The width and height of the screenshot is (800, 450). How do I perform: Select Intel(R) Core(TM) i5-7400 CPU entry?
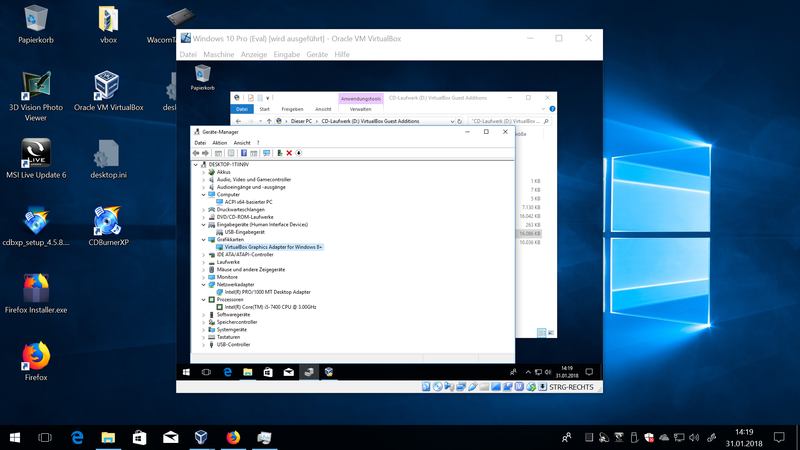(x=270, y=307)
